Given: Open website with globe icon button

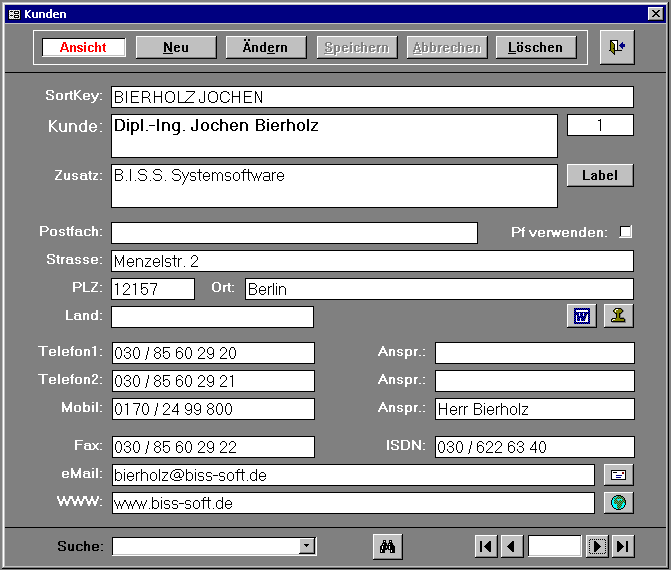Looking at the screenshot, I should point(618,503).
